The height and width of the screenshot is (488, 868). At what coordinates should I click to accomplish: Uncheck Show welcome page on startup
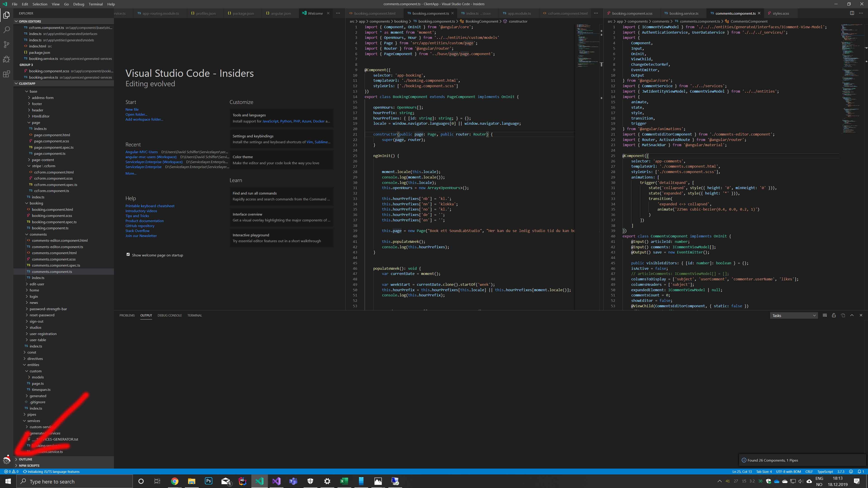(x=128, y=255)
